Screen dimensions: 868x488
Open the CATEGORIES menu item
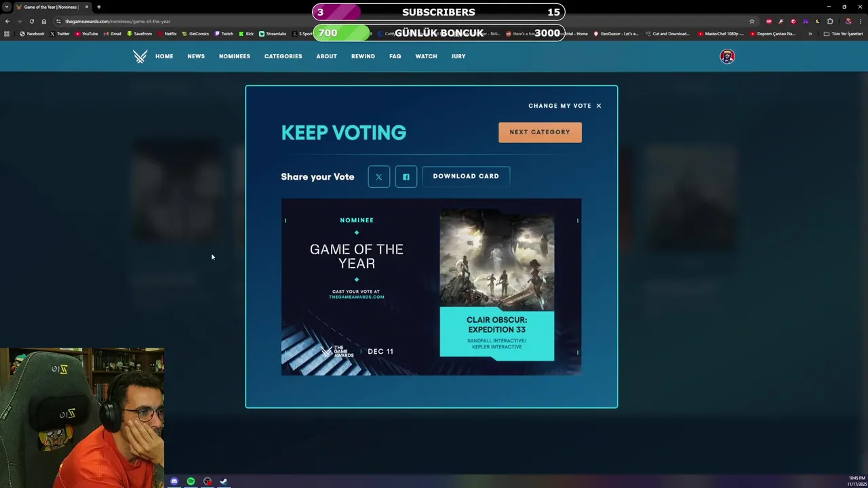click(283, 56)
